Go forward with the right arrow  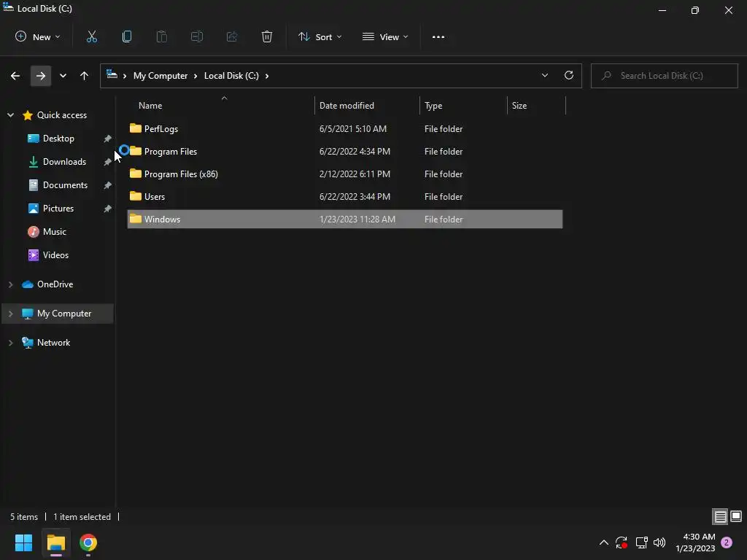pyautogui.click(x=41, y=76)
